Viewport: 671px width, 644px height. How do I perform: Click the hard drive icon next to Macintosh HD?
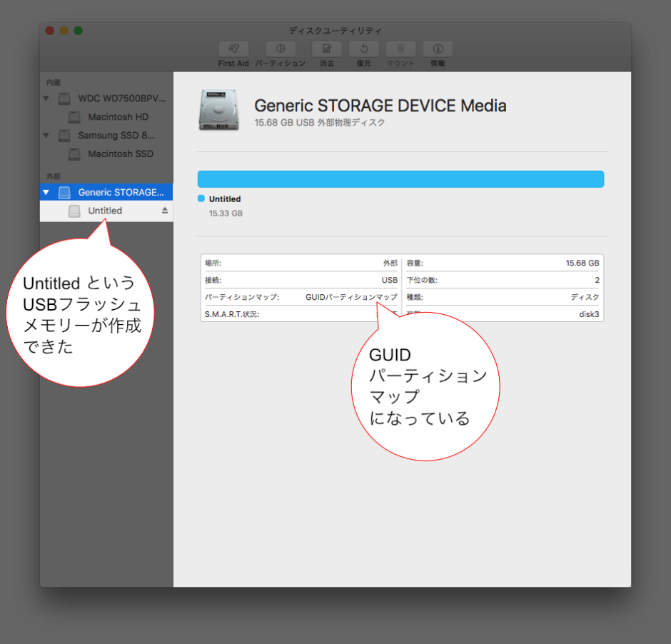(x=74, y=116)
